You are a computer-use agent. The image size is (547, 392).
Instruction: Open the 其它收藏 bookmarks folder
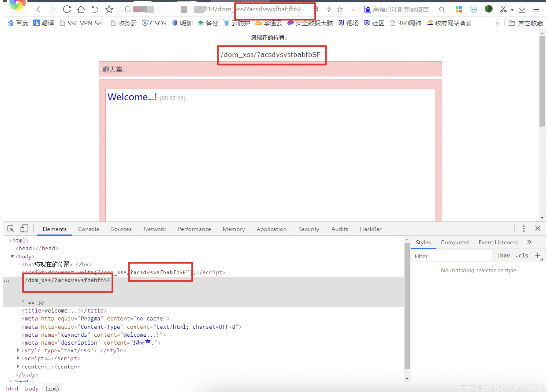point(526,23)
